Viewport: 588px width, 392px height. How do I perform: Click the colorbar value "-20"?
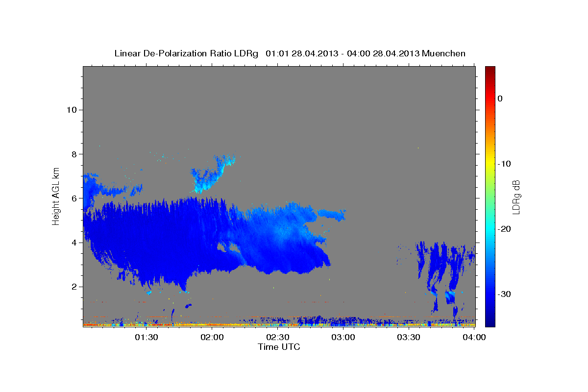pyautogui.click(x=505, y=229)
